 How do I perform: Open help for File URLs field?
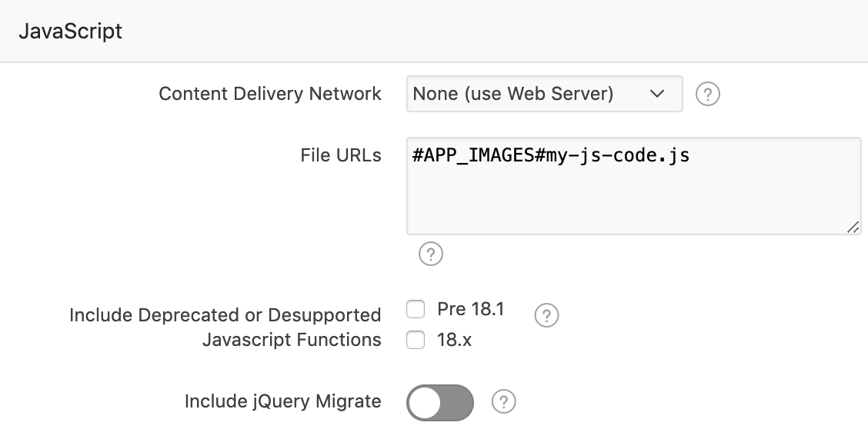click(430, 254)
